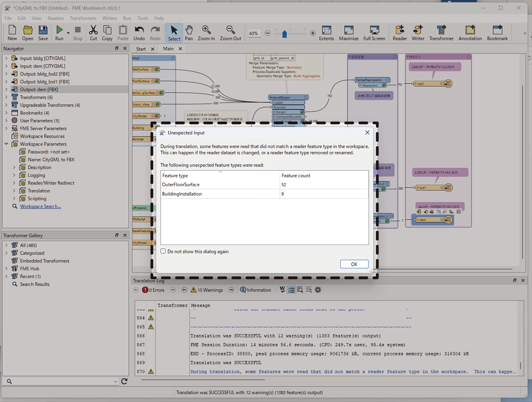The height and width of the screenshot is (402, 532).
Task: Insert an Annotation via toolbar
Action: [x=470, y=33]
